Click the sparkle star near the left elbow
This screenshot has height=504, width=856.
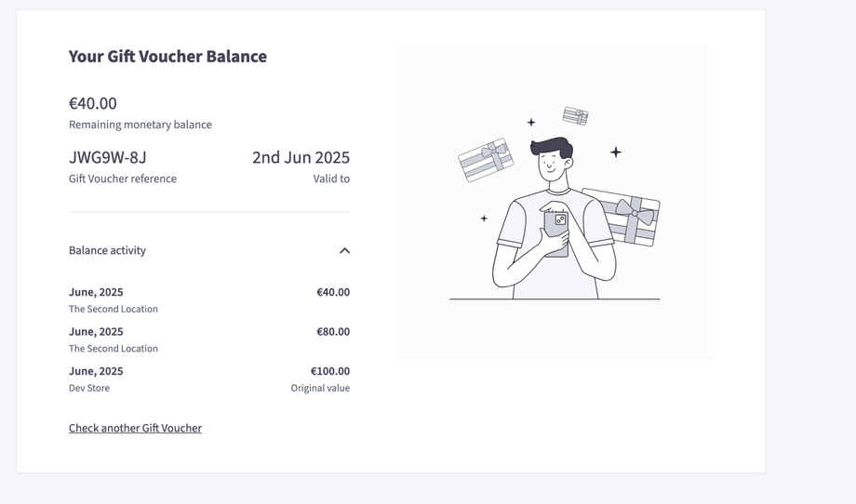click(x=484, y=219)
